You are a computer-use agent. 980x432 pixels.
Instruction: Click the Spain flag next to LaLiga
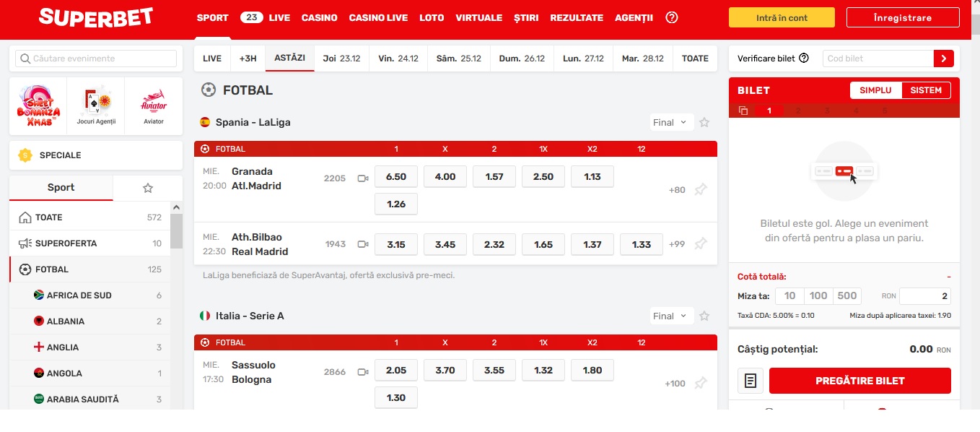[205, 122]
